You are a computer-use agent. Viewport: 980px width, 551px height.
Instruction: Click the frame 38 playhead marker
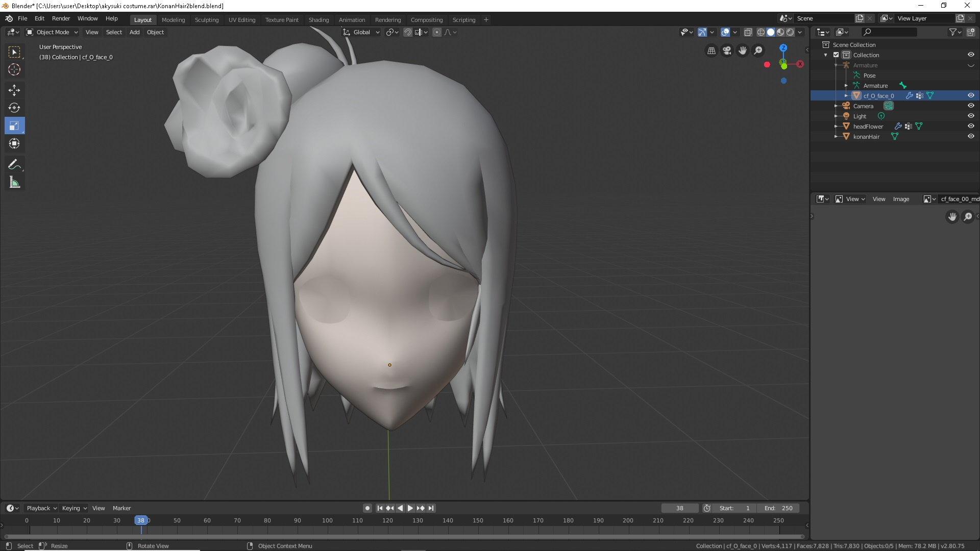coord(140,520)
